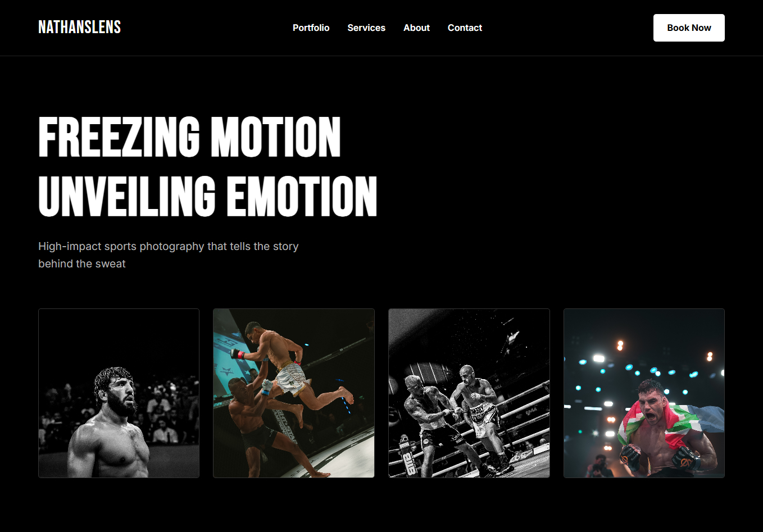Open the black-and-white bearded fighter photo
Screen dimensions: 763x532
(x=119, y=393)
